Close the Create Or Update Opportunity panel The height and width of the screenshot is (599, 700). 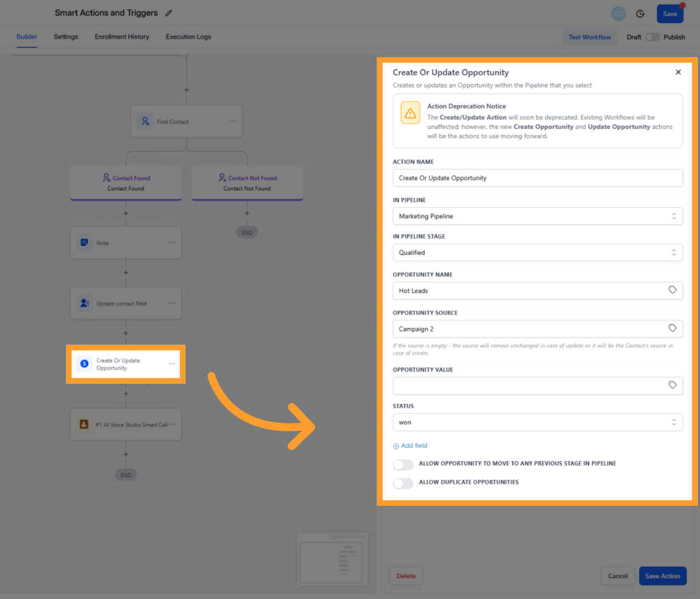tap(678, 72)
